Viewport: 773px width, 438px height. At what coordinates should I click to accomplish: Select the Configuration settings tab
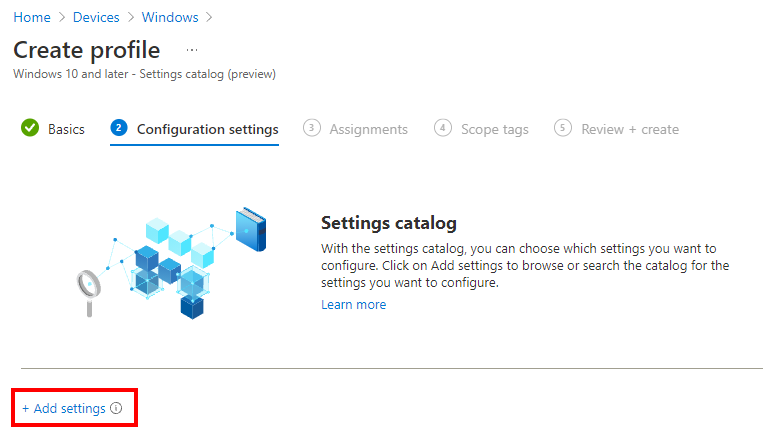tap(207, 129)
